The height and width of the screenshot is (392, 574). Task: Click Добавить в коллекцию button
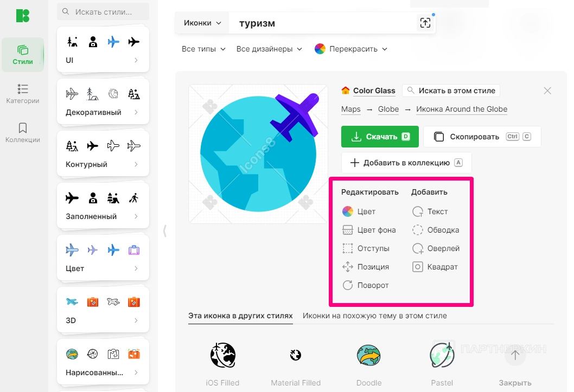click(x=406, y=163)
